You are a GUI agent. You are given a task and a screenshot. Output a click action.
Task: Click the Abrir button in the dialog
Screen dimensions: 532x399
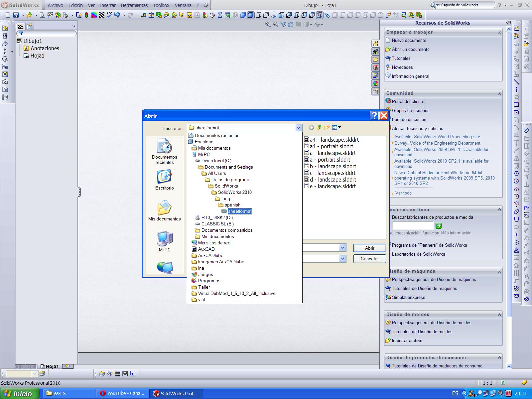coord(369,248)
